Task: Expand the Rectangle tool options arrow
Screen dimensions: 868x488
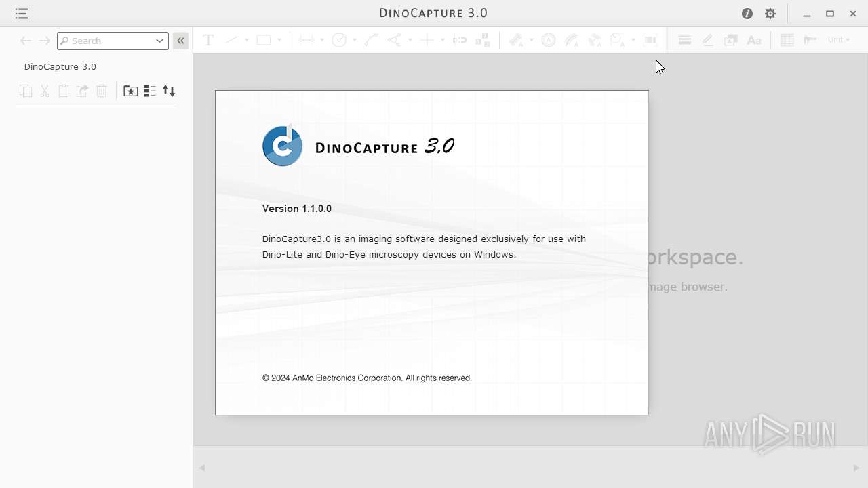Action: pos(279,40)
